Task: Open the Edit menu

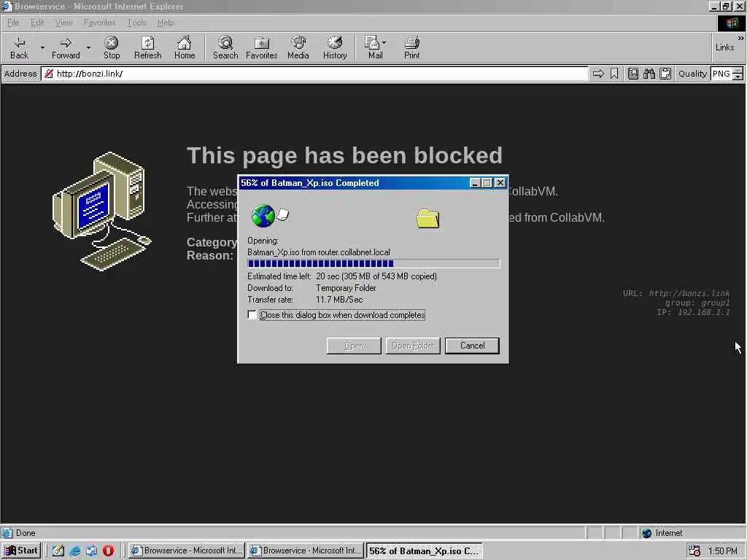Action: (x=36, y=23)
